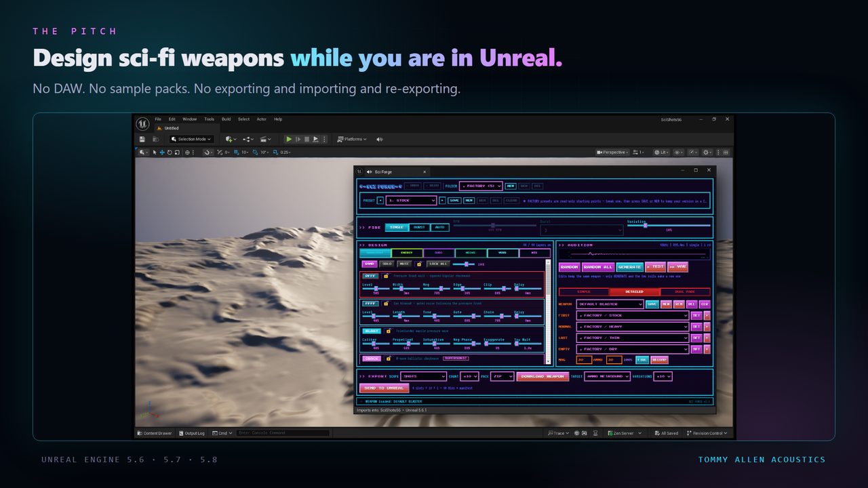Click the SEND TO UNREAL button
The width and height of the screenshot is (868, 488).
[384, 388]
